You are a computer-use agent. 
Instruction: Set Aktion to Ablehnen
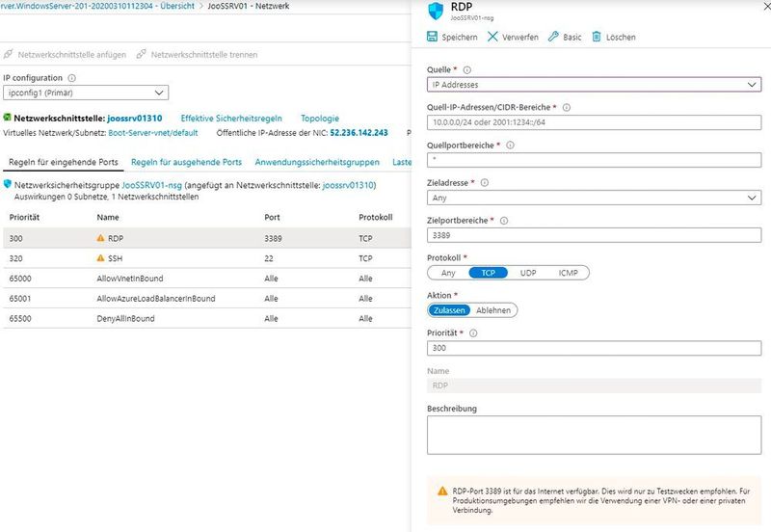pos(493,310)
